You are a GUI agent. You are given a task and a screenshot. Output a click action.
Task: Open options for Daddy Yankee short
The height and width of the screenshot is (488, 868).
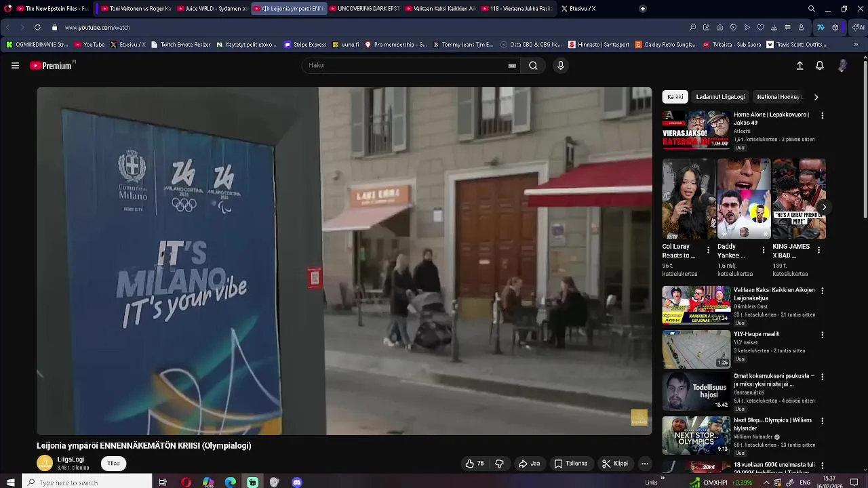tap(764, 250)
